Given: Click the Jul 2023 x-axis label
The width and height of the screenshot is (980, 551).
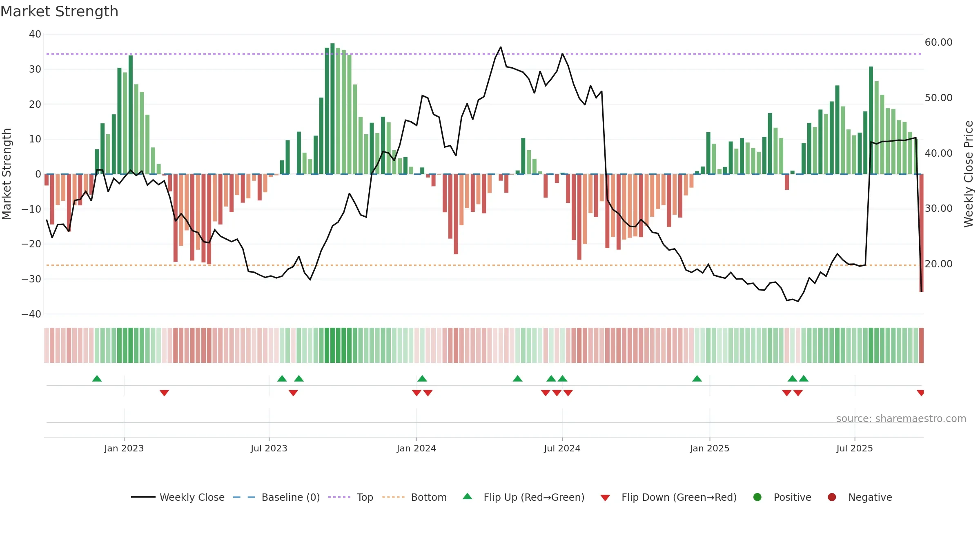Looking at the screenshot, I should (269, 449).
